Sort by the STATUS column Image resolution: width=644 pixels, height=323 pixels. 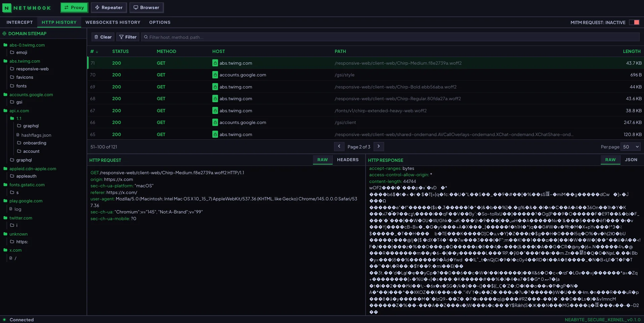click(x=120, y=51)
